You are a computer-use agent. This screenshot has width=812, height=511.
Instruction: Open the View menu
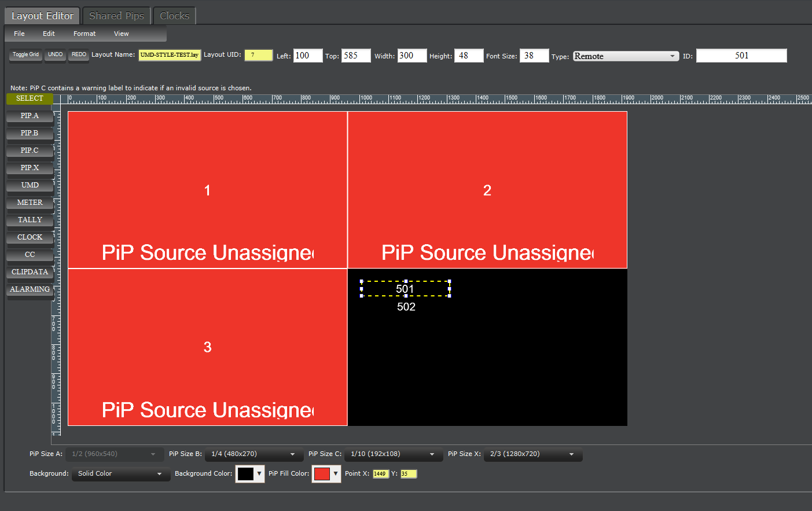pyautogui.click(x=121, y=34)
